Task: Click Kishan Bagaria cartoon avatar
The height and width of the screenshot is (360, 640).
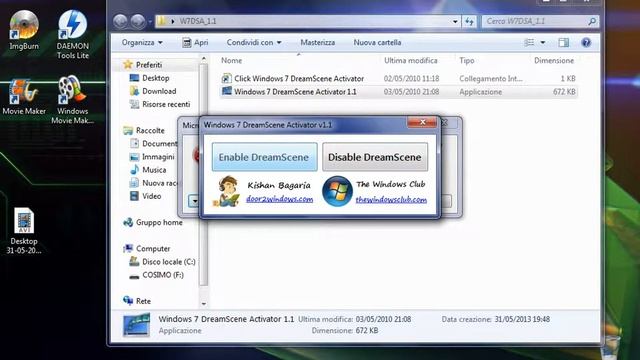Action: [227, 191]
